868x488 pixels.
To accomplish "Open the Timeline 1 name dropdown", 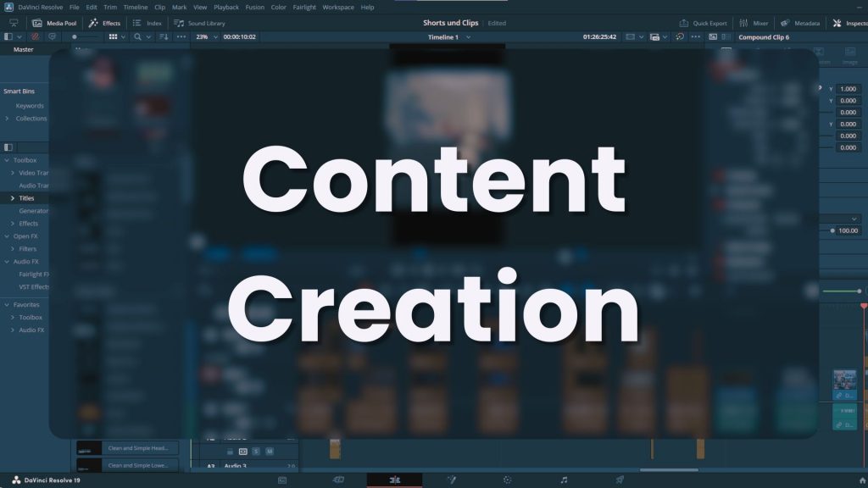I will point(468,37).
